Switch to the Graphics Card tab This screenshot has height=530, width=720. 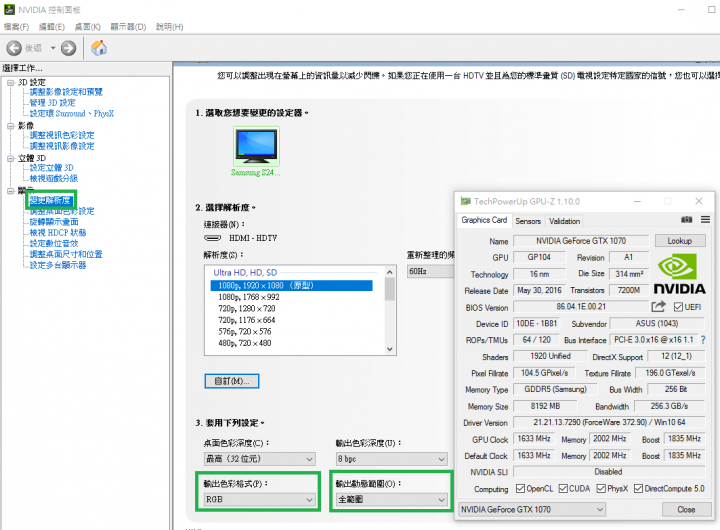pyautogui.click(x=484, y=220)
